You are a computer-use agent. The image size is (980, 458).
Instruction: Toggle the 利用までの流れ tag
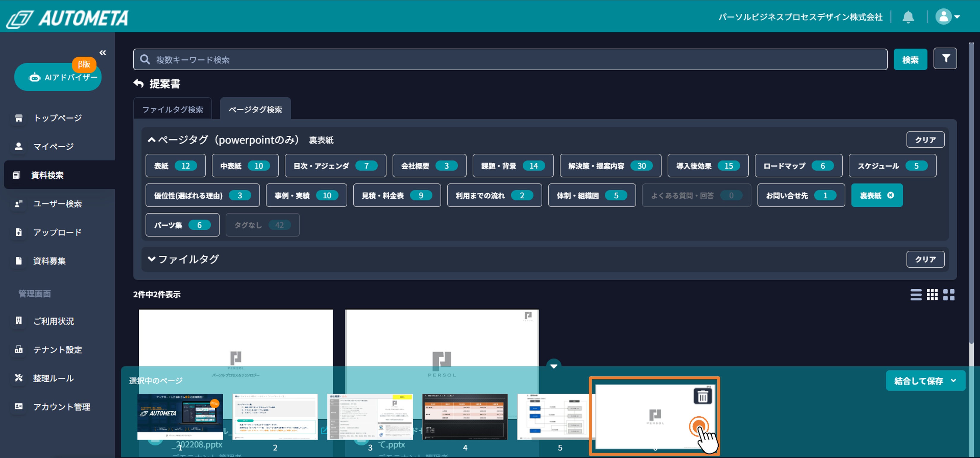pyautogui.click(x=494, y=195)
